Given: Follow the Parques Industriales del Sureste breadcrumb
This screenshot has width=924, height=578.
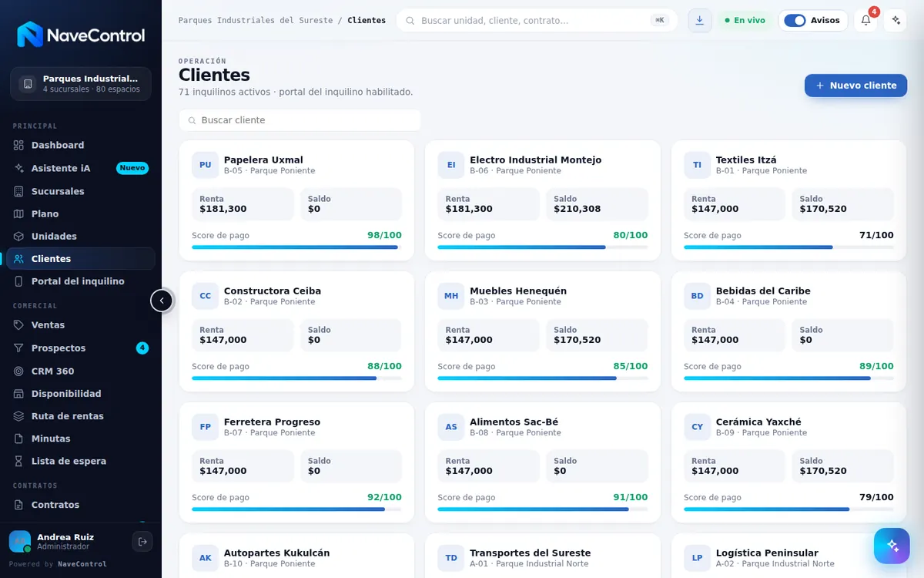Looking at the screenshot, I should (x=256, y=21).
